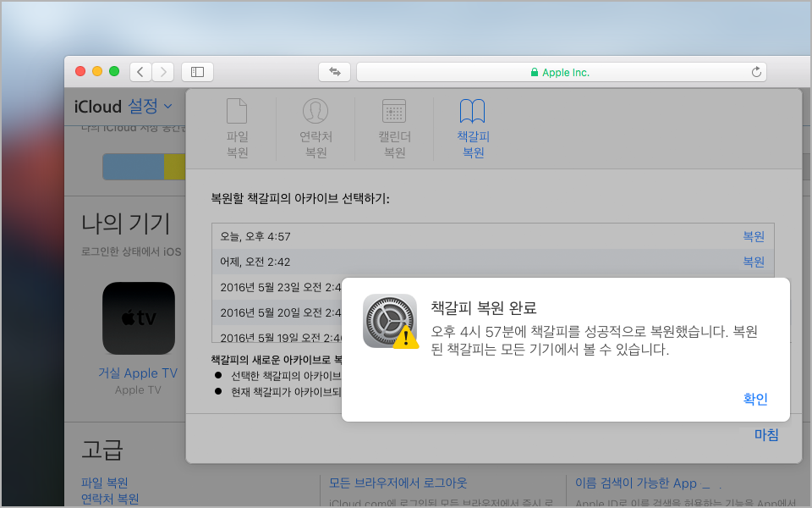The width and height of the screenshot is (812, 508).
Task: Click the 마침 button
Action: pyautogui.click(x=766, y=434)
